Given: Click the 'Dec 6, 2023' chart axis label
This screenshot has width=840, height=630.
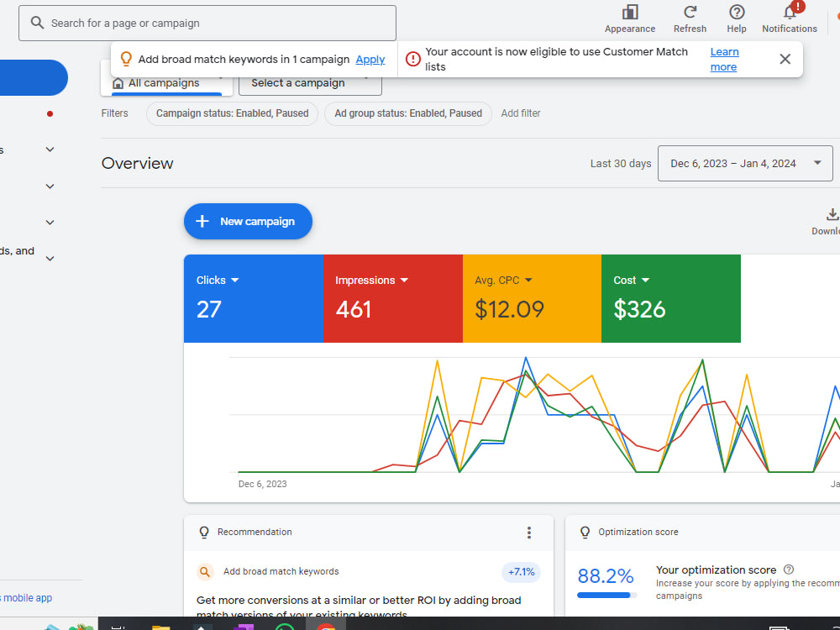Looking at the screenshot, I should [x=262, y=485].
